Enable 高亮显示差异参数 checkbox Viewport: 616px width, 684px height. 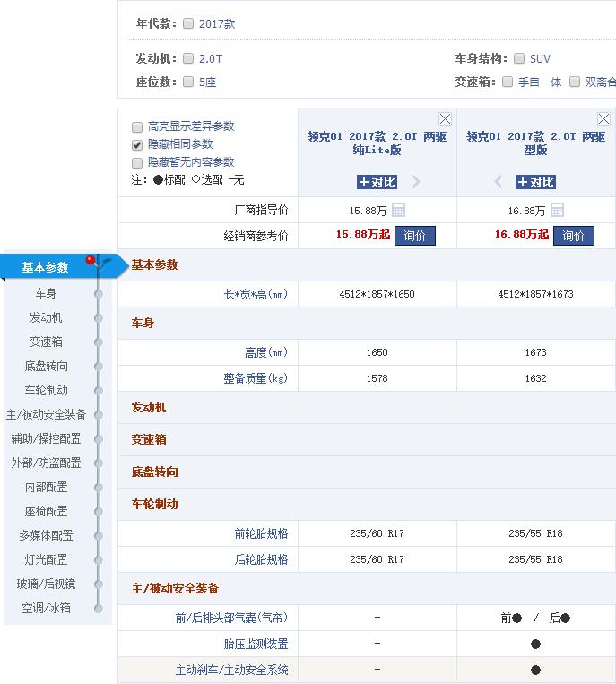[137, 127]
